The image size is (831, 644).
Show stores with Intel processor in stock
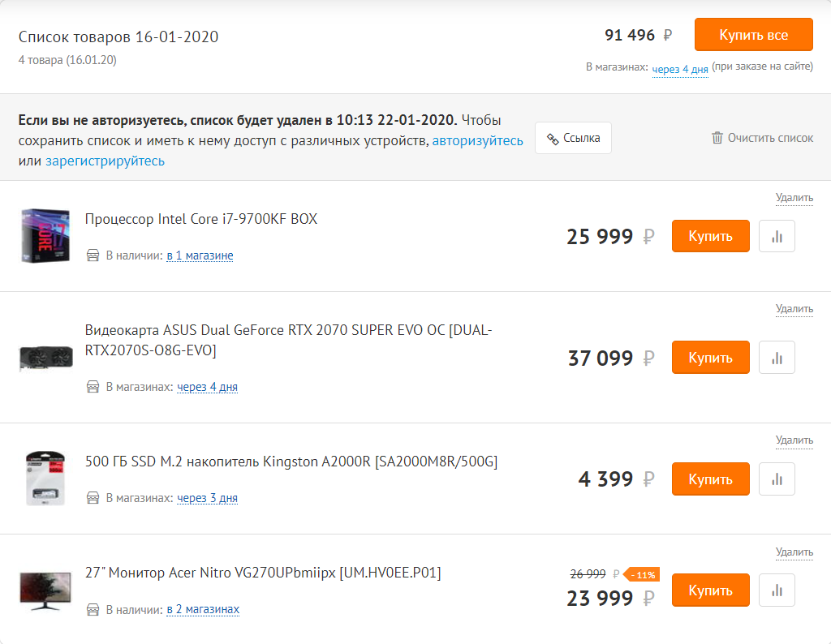(x=200, y=255)
